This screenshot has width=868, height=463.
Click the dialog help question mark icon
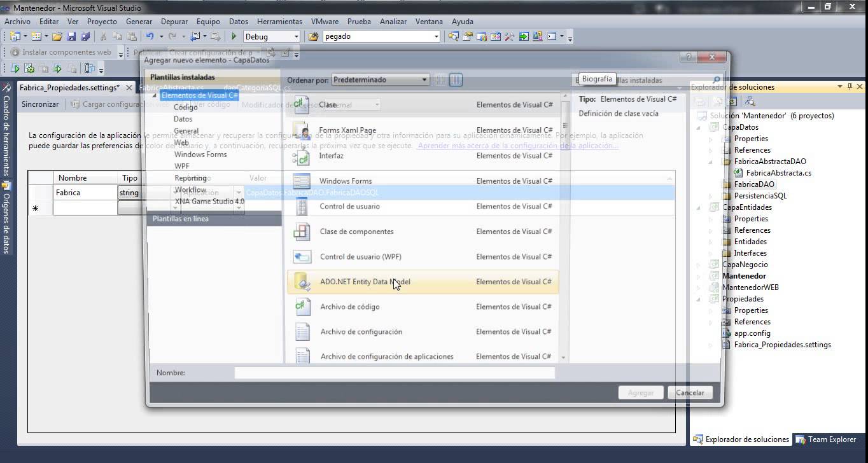(689, 57)
